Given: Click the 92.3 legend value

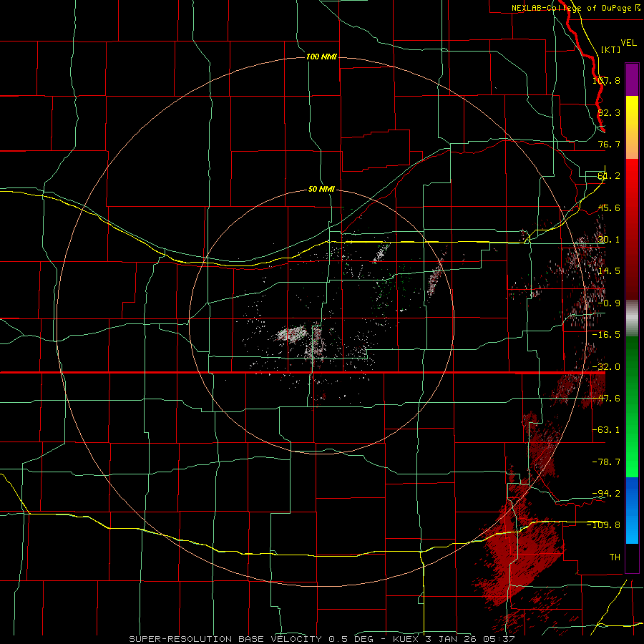Looking at the screenshot, I should (x=609, y=112).
